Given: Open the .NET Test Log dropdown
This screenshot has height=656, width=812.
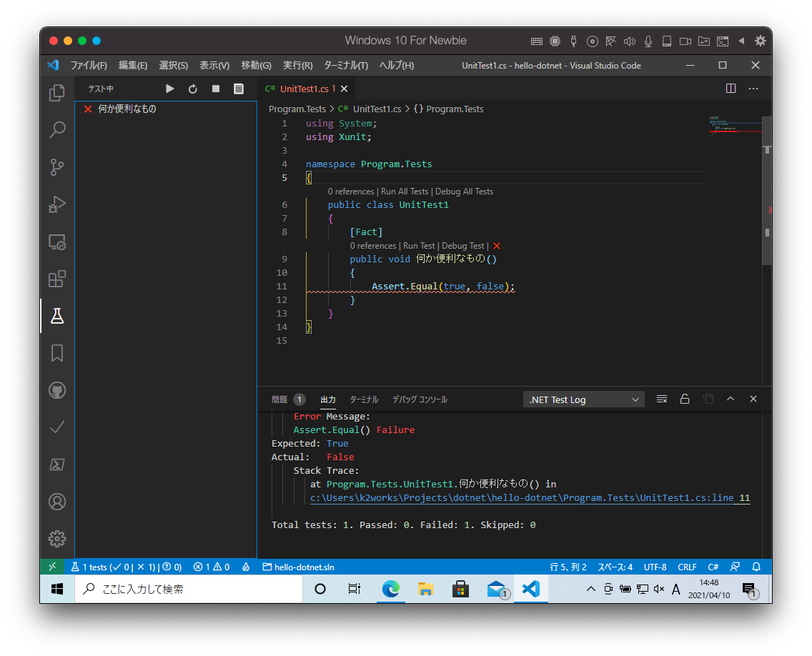Looking at the screenshot, I should [x=584, y=399].
